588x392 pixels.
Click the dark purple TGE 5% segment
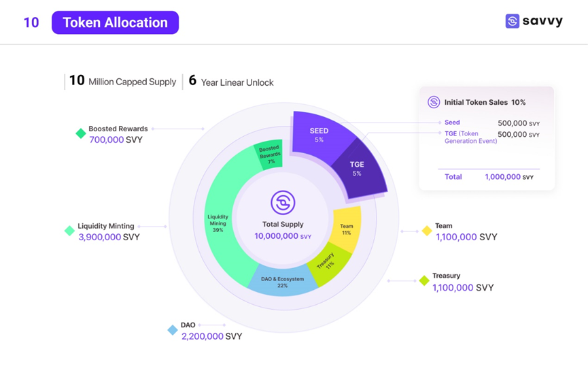(358, 169)
